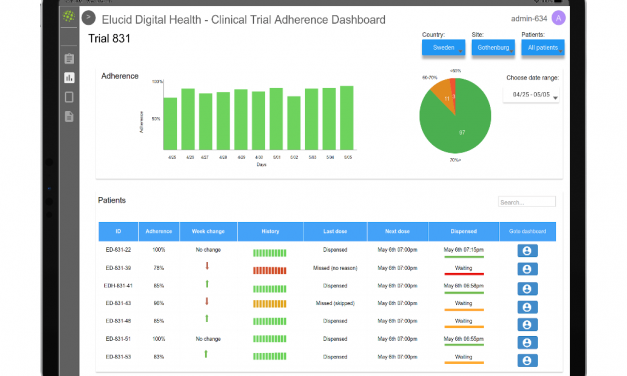Open dashboard for patient ED-831-39
The image size is (627, 376).
(x=527, y=269)
